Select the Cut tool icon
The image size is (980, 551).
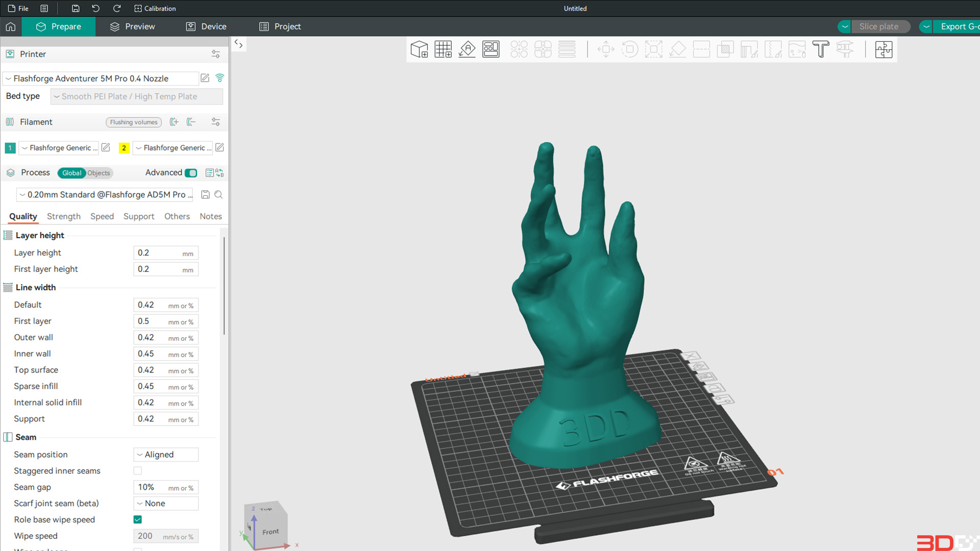point(701,49)
